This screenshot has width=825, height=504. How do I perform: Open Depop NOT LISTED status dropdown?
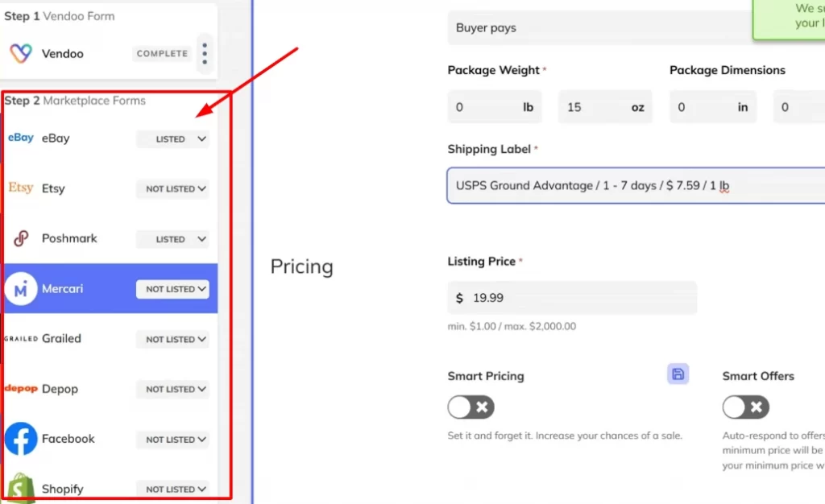(172, 390)
